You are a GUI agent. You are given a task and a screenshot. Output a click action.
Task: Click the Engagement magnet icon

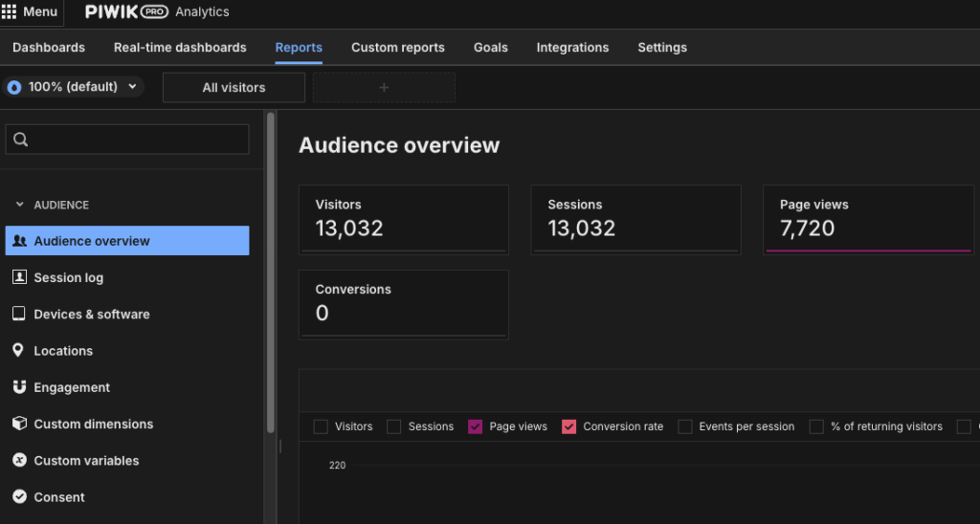point(19,387)
